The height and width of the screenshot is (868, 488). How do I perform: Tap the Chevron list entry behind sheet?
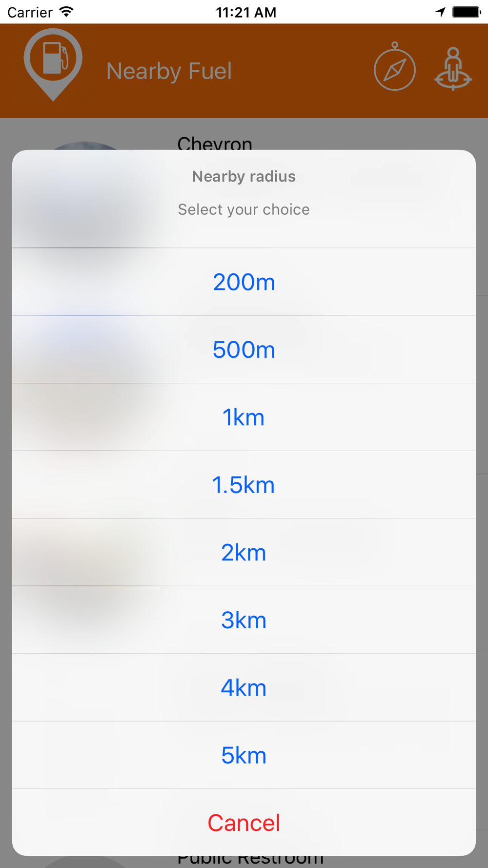coord(215,142)
